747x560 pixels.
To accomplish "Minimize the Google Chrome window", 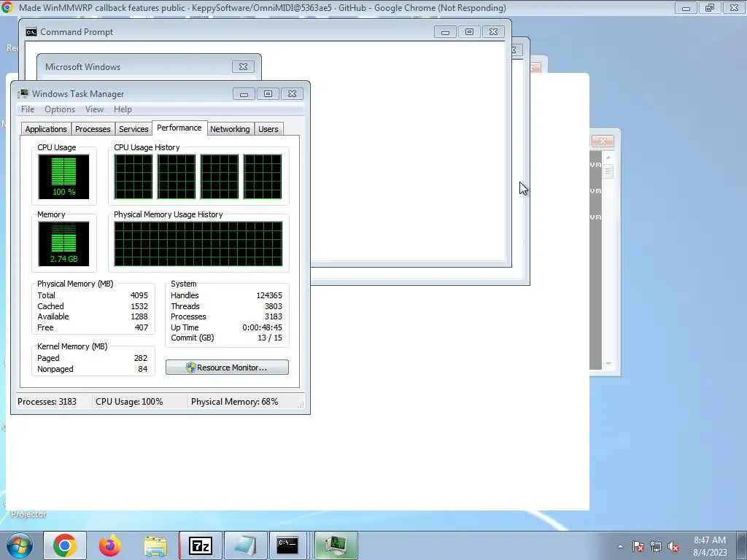I will [x=686, y=7].
